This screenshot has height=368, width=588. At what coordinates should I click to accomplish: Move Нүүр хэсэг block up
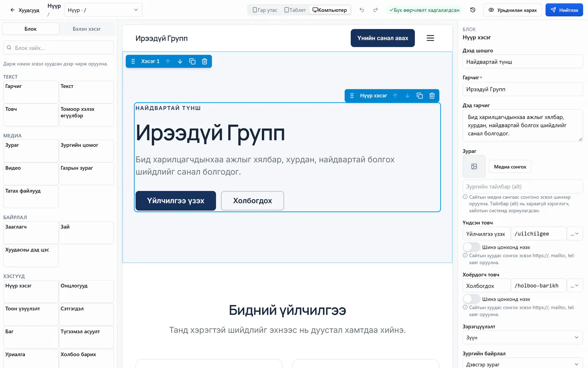click(395, 96)
